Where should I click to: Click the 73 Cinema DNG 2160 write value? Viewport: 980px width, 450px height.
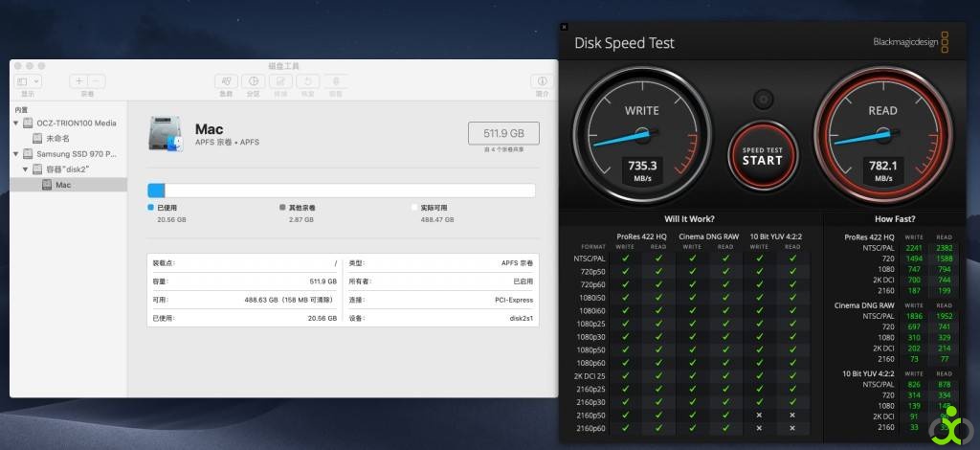coord(914,359)
